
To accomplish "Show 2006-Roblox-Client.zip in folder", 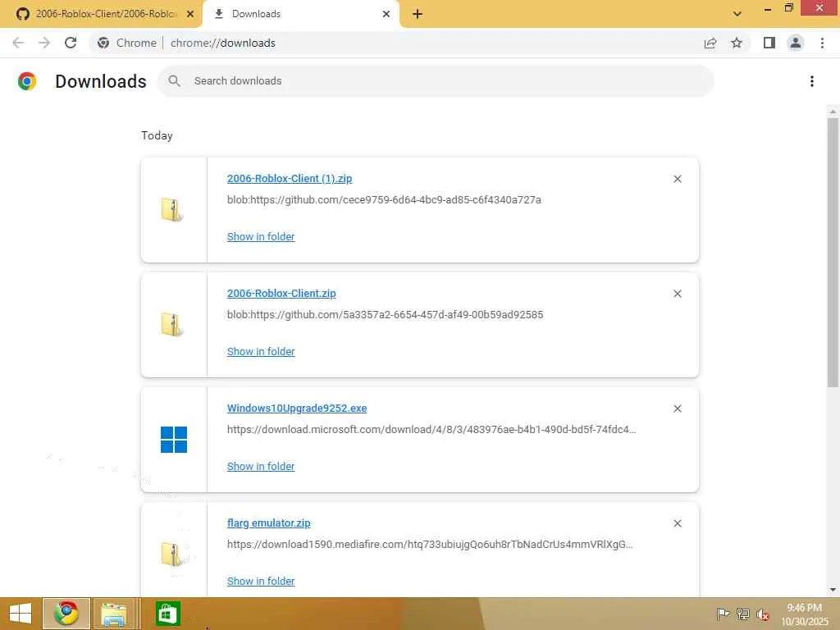I will coord(261,351).
